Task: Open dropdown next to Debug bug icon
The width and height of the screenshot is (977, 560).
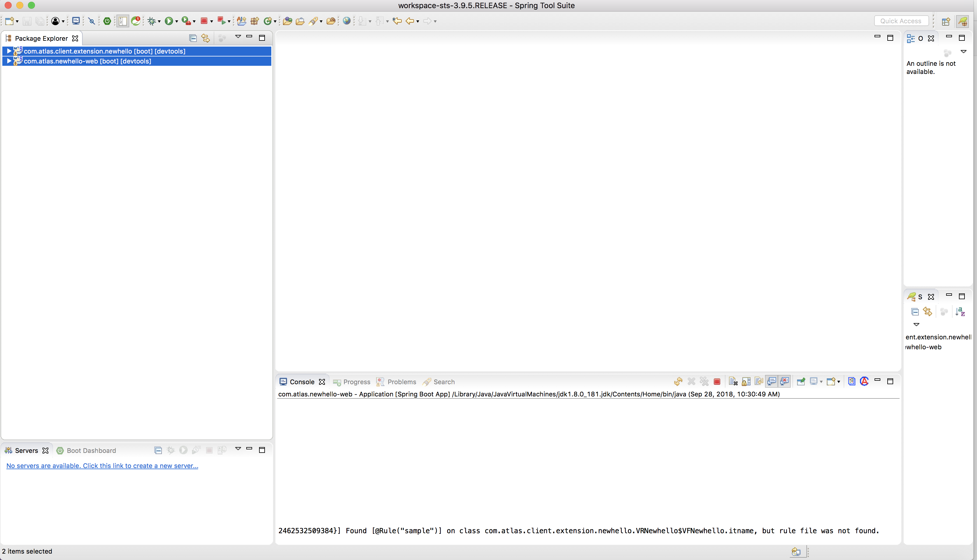Action: (159, 22)
